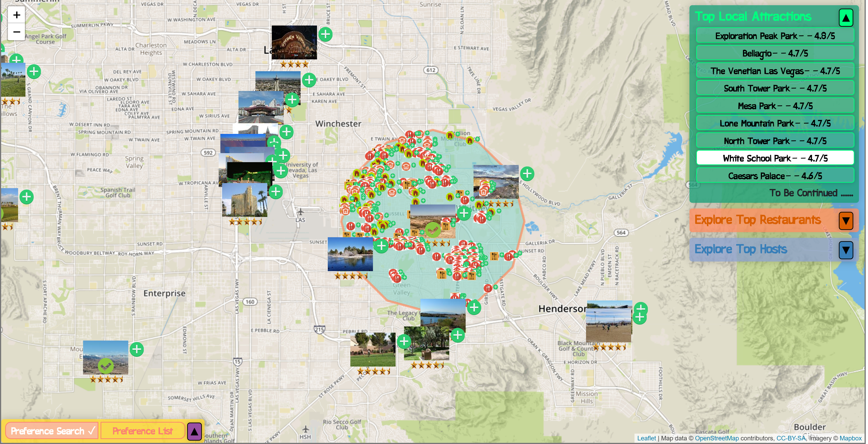Toggle Preference Search checkmark button

[52, 431]
